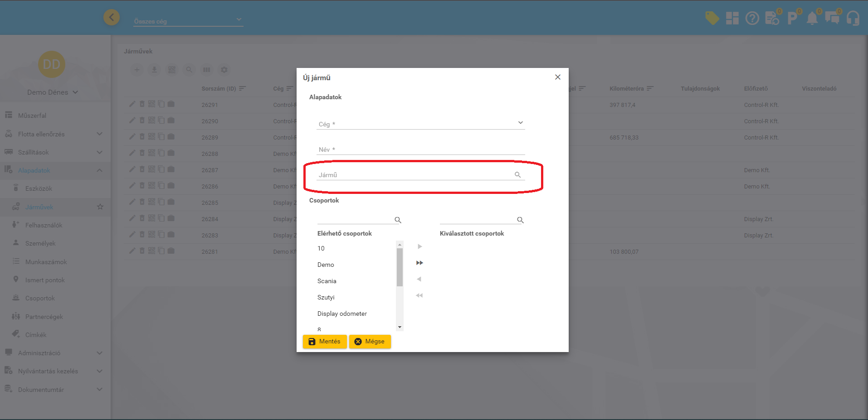Click the Mentés save button

pyautogui.click(x=325, y=342)
